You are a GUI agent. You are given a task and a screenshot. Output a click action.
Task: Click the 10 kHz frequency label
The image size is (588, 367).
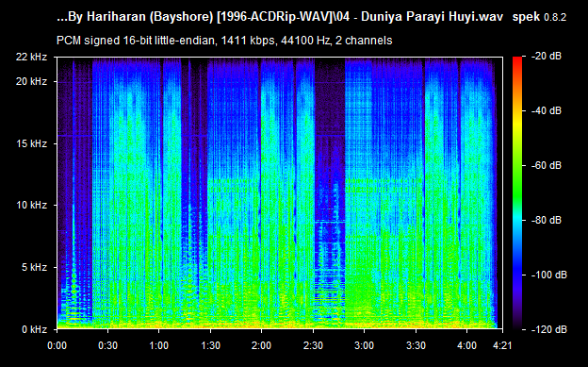[x=32, y=205]
